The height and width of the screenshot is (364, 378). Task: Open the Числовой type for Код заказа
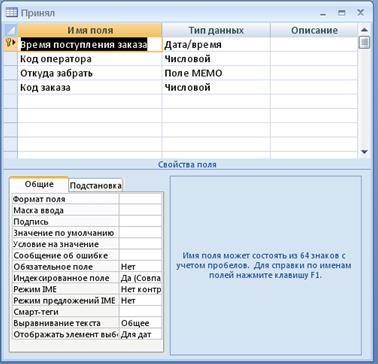click(216, 87)
